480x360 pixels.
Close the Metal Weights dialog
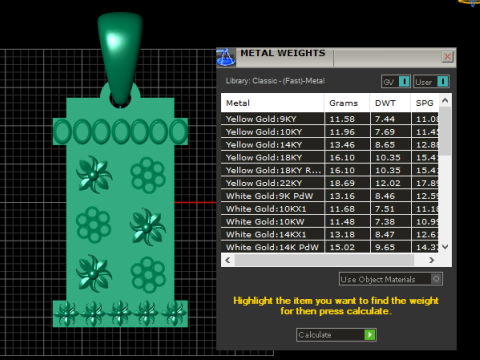click(x=447, y=57)
